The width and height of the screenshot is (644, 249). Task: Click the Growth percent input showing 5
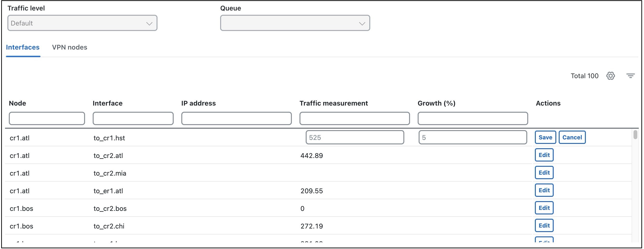pos(472,137)
